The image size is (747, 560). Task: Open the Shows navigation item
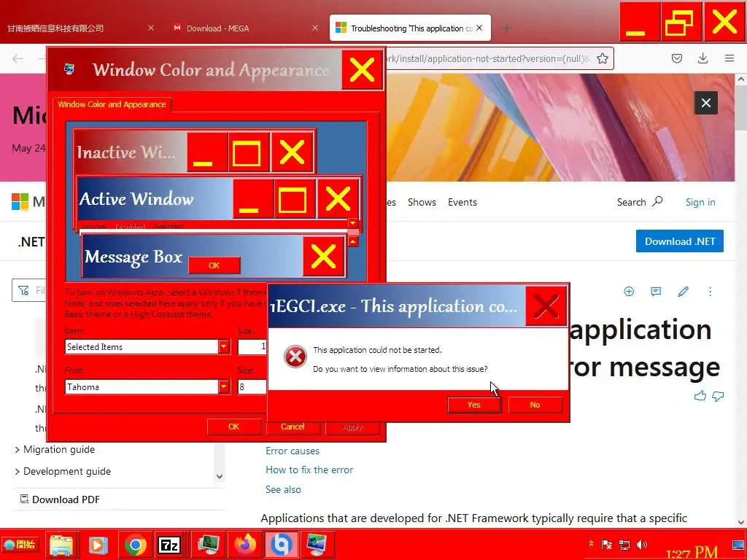click(422, 202)
